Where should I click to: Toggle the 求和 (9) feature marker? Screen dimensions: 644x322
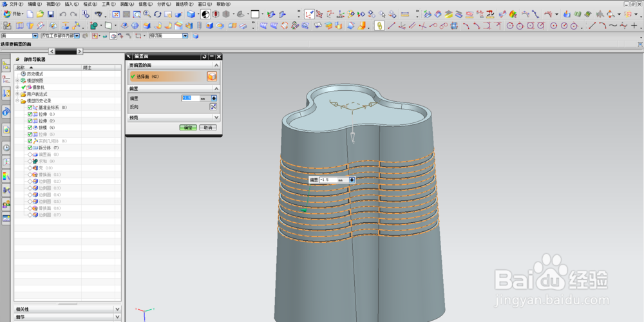[30, 161]
